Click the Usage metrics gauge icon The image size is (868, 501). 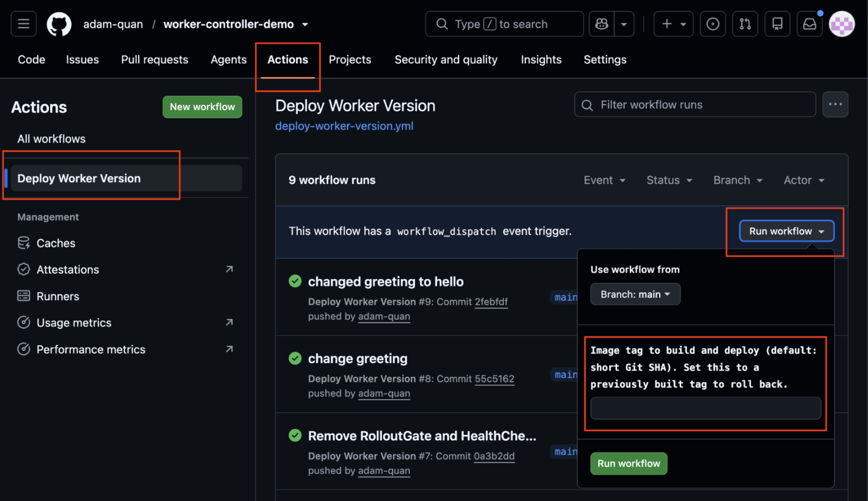click(x=24, y=323)
